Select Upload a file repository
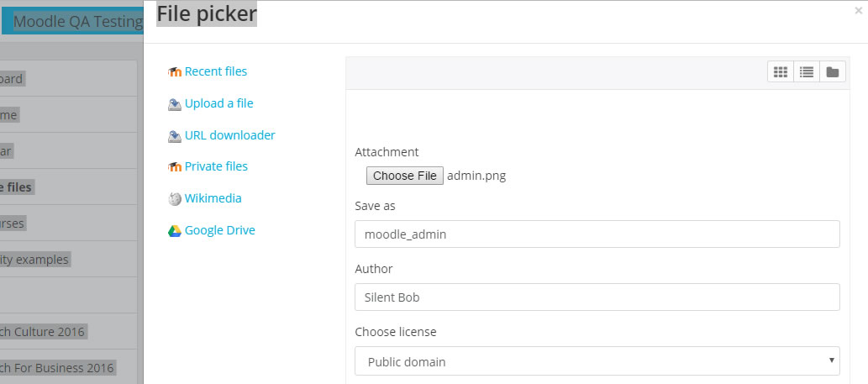The image size is (868, 384). coord(219,103)
